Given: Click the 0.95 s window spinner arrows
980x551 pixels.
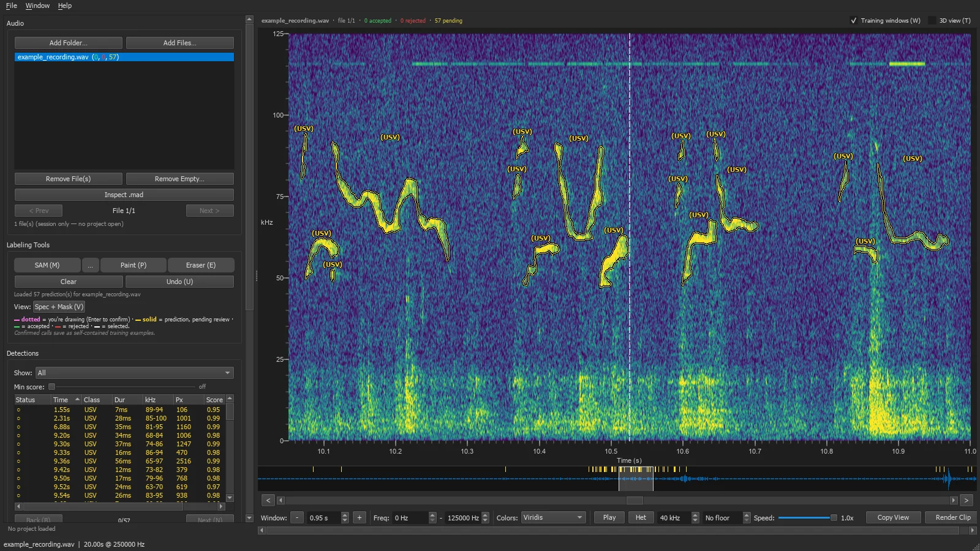Looking at the screenshot, I should [x=345, y=518].
